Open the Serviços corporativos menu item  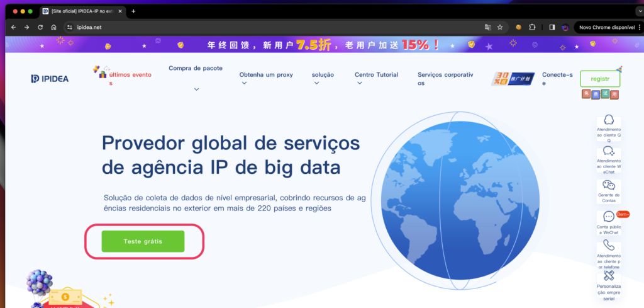point(445,78)
